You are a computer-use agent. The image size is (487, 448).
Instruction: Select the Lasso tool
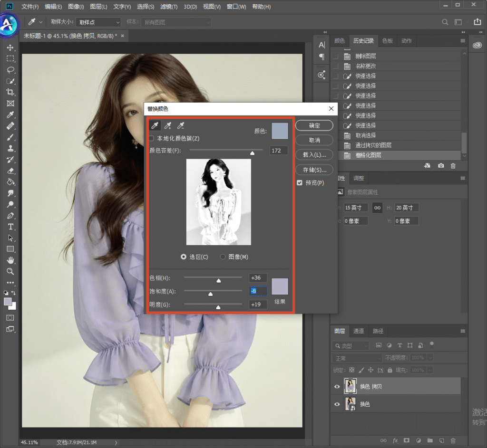pos(10,70)
